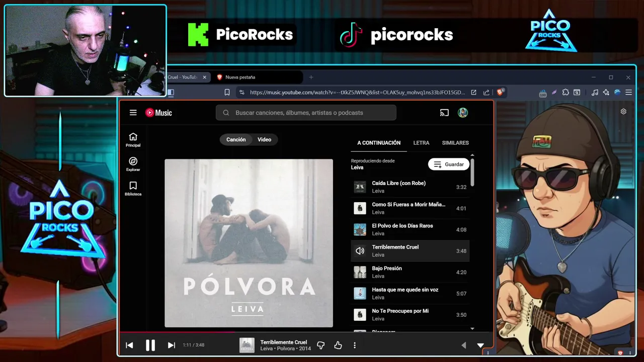Open a new browser tab with plus
Image resolution: width=644 pixels, height=362 pixels.
(x=311, y=77)
